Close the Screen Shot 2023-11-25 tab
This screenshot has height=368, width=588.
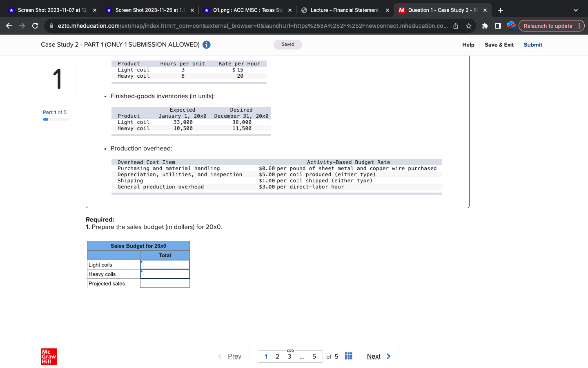pyautogui.click(x=192, y=10)
